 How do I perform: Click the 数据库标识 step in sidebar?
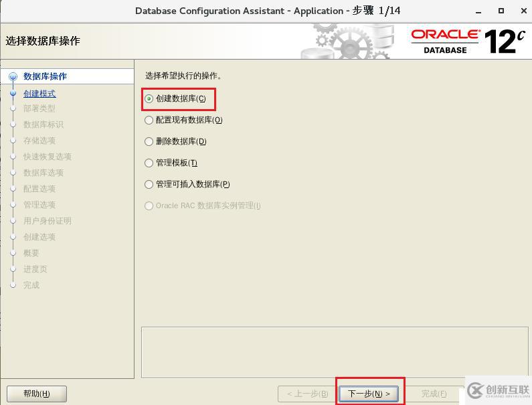tap(43, 125)
